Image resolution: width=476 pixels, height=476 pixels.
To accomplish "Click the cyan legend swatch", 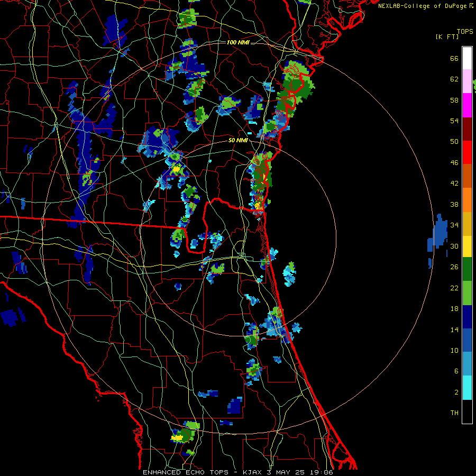I will point(467,388).
